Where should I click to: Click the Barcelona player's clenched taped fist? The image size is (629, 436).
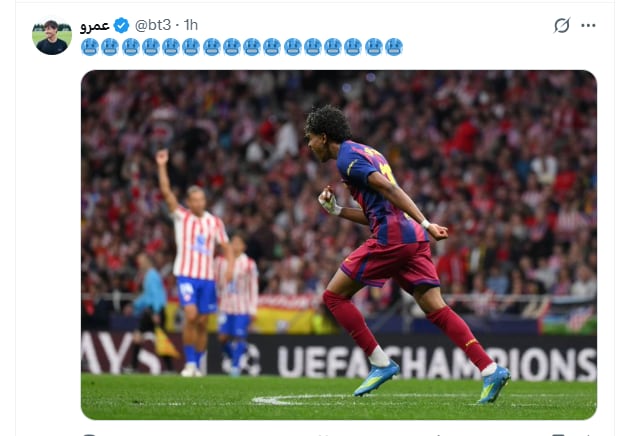pyautogui.click(x=330, y=201)
